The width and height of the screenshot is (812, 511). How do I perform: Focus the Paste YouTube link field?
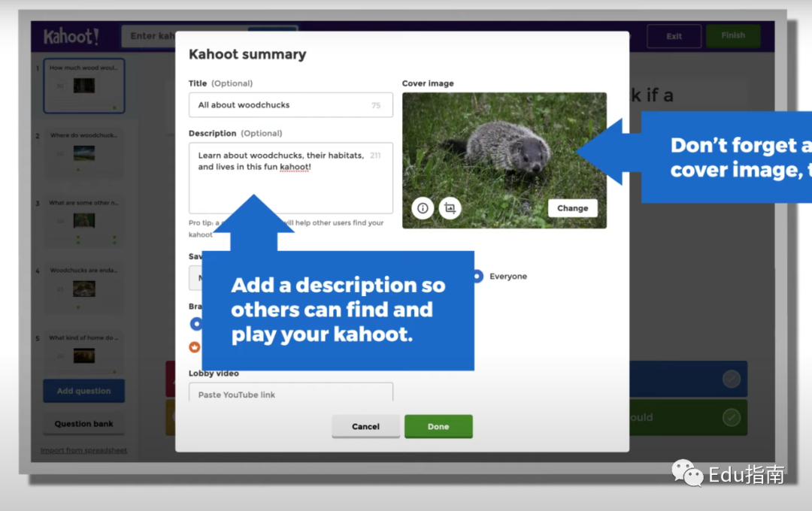pos(290,392)
